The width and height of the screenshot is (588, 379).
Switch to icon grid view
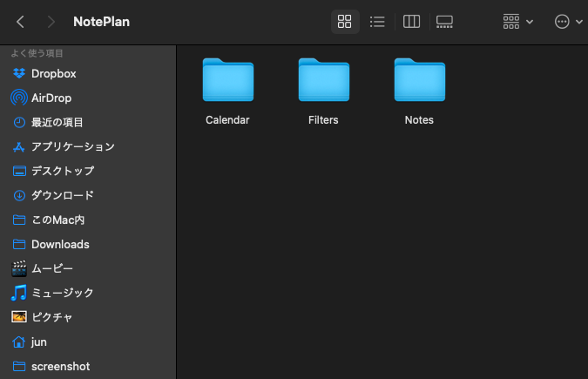click(345, 22)
